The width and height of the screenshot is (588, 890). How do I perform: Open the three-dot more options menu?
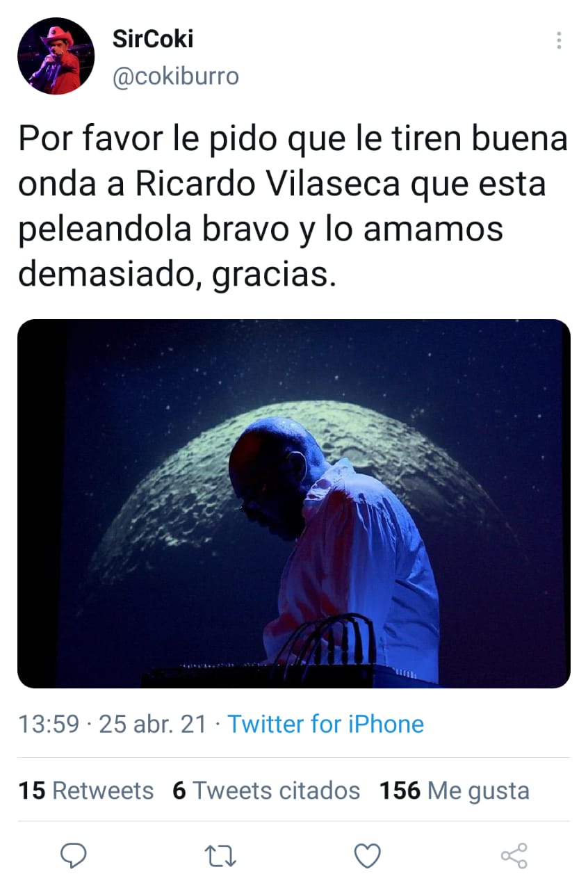[559, 40]
